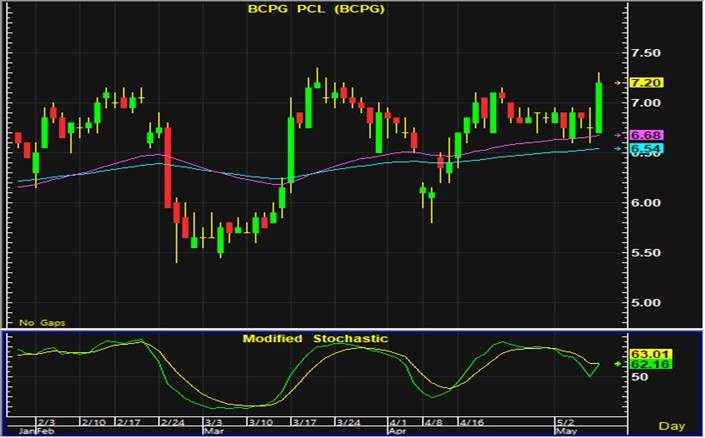Viewport: 705px width, 438px height.
Task: Click the 2/17 date marker
Action: click(129, 423)
